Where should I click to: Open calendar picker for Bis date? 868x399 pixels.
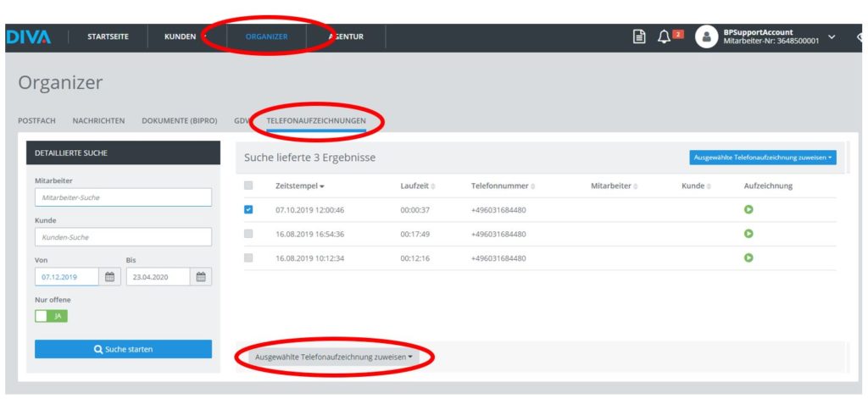click(201, 276)
